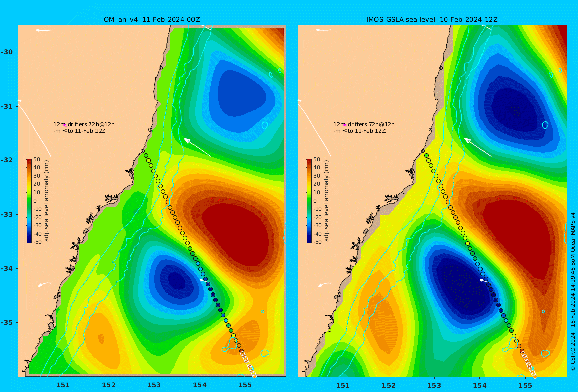
Task: Click longitude label 155 under the OM_an_v4 map
Action: click(245, 385)
